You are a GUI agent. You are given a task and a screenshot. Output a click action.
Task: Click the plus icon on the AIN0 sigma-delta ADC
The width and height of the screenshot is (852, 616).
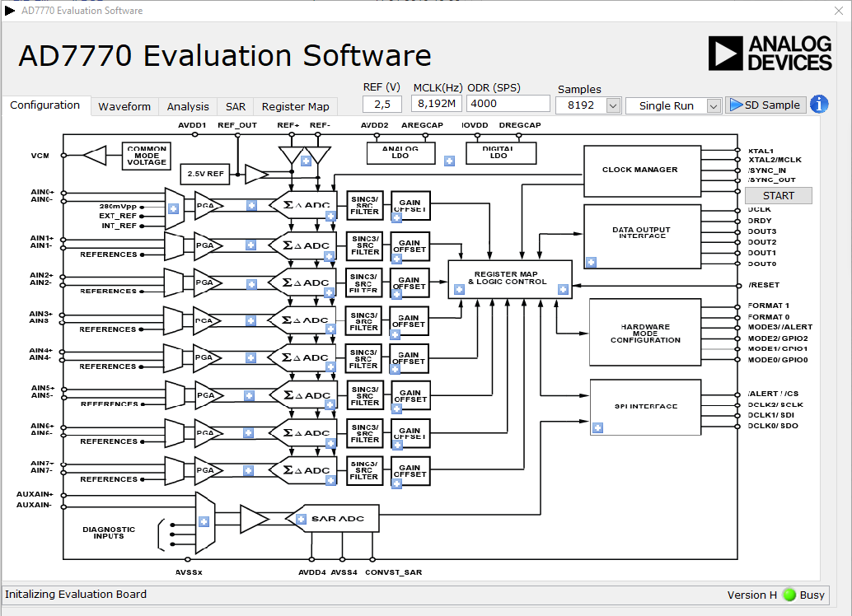coord(331,217)
